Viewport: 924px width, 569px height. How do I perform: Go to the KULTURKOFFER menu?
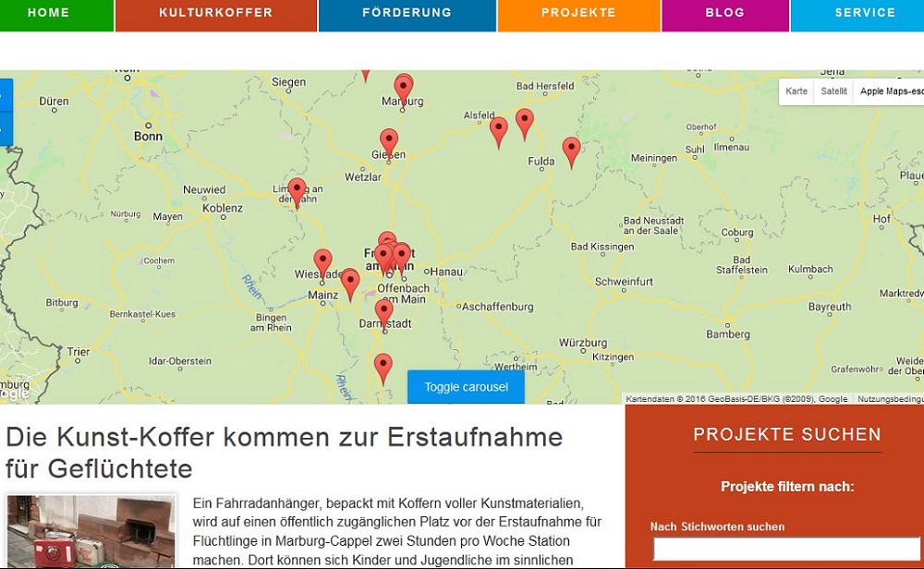(x=215, y=14)
